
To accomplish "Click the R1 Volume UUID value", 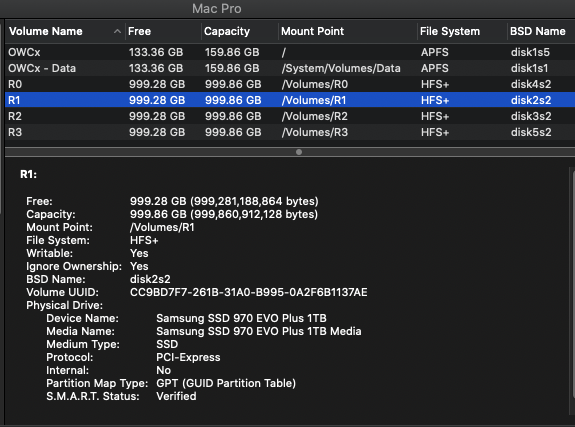I will tap(248, 292).
